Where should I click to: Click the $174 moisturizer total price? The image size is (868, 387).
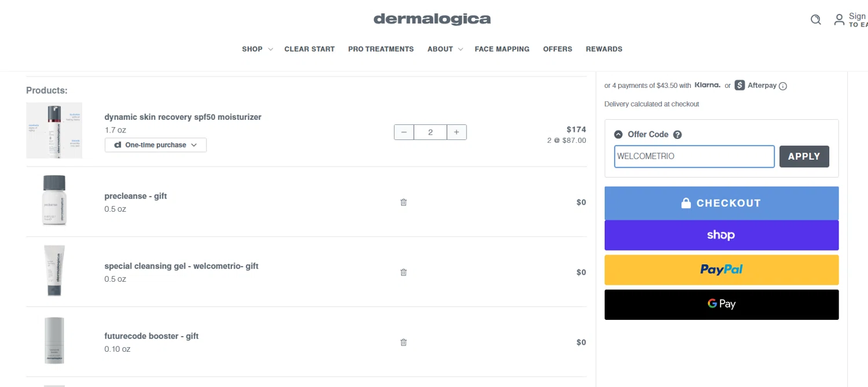click(576, 130)
